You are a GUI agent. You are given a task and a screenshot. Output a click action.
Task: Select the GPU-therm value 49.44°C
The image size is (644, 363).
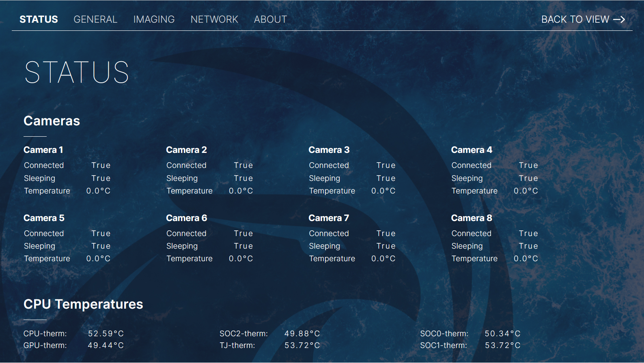pos(106,346)
